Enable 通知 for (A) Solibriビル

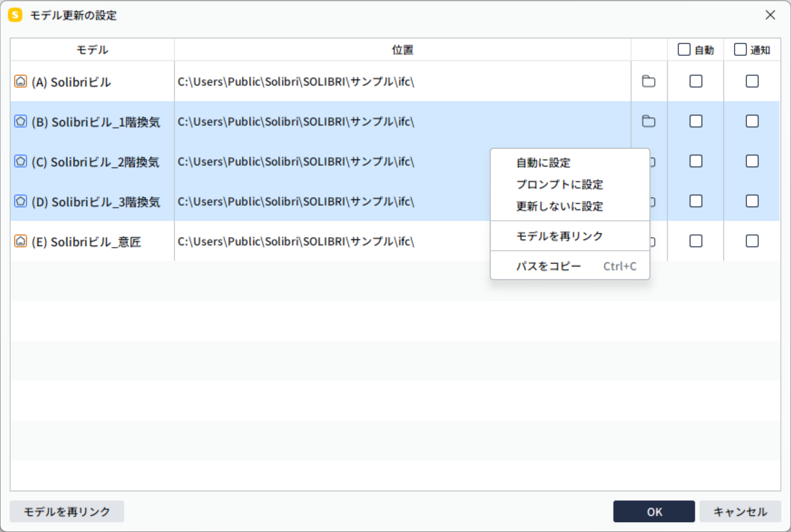point(752,81)
